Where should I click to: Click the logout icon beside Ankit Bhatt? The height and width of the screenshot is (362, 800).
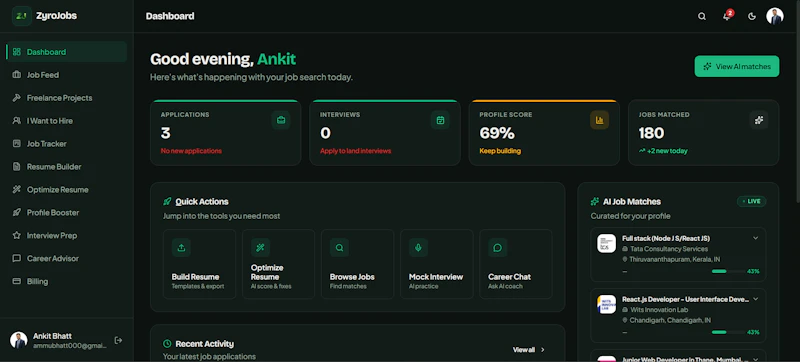pos(118,340)
